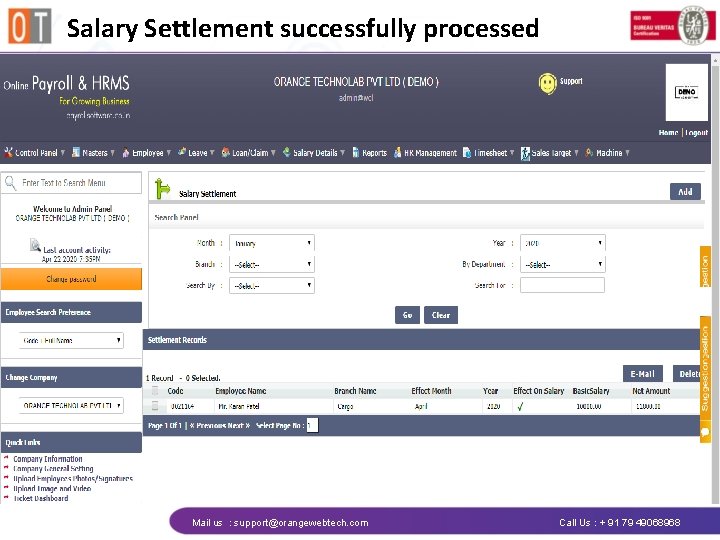Screen dimensions: 720x540
Task: Open the Employee menu
Action: (146, 153)
